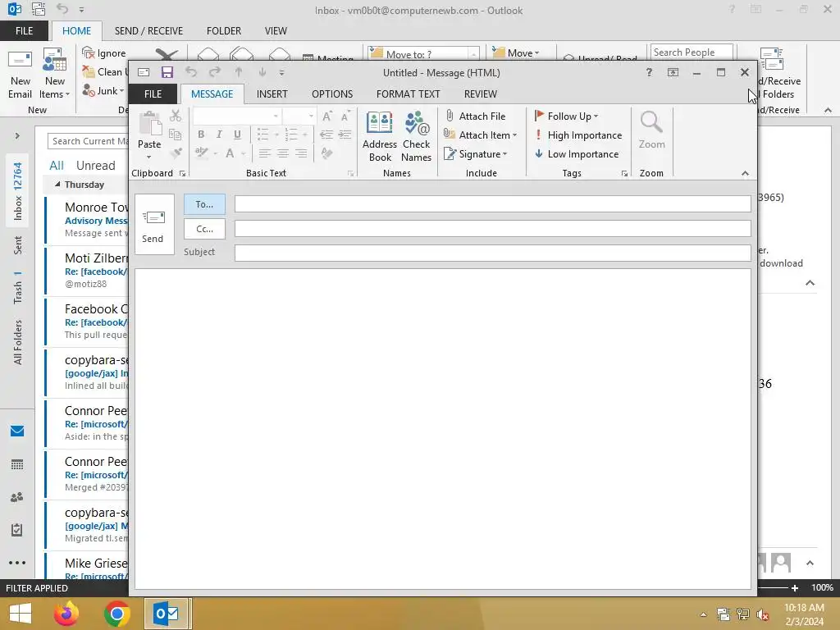Switch to the OPTIONS ribbon tab
The width and height of the screenshot is (840, 630).
coord(332,94)
